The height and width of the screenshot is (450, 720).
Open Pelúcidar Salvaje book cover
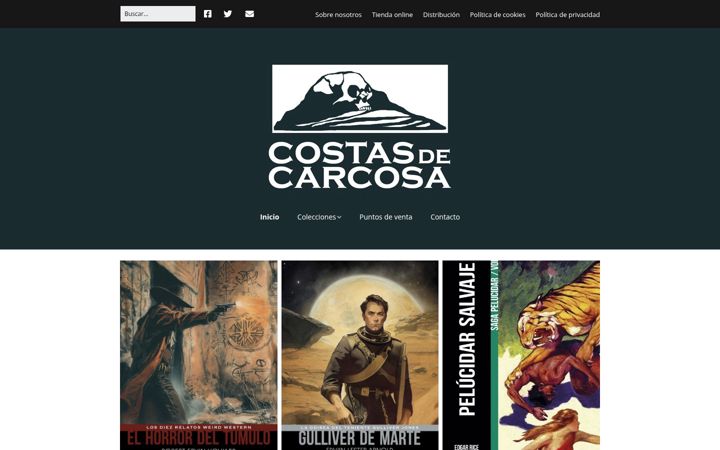point(521,355)
